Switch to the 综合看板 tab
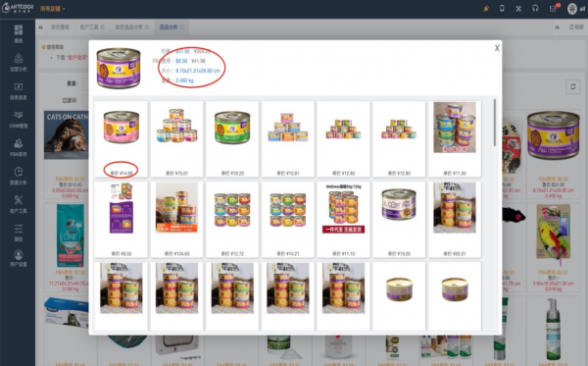 coord(60,27)
